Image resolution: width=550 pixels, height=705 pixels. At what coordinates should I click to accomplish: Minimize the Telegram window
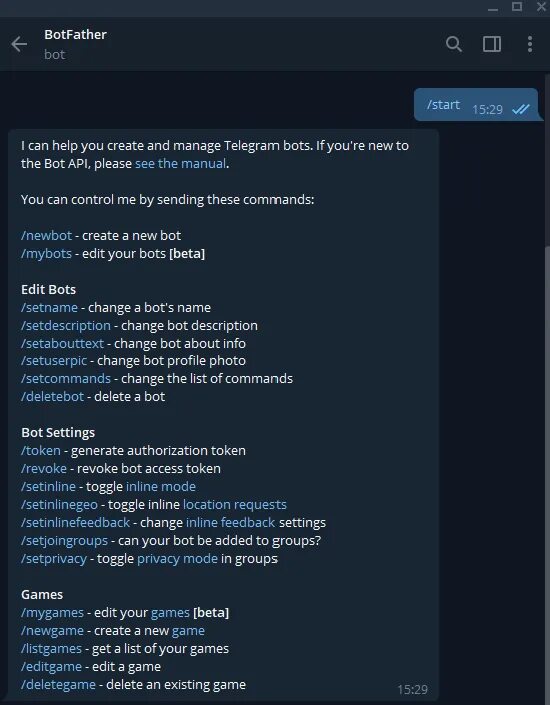493,9
